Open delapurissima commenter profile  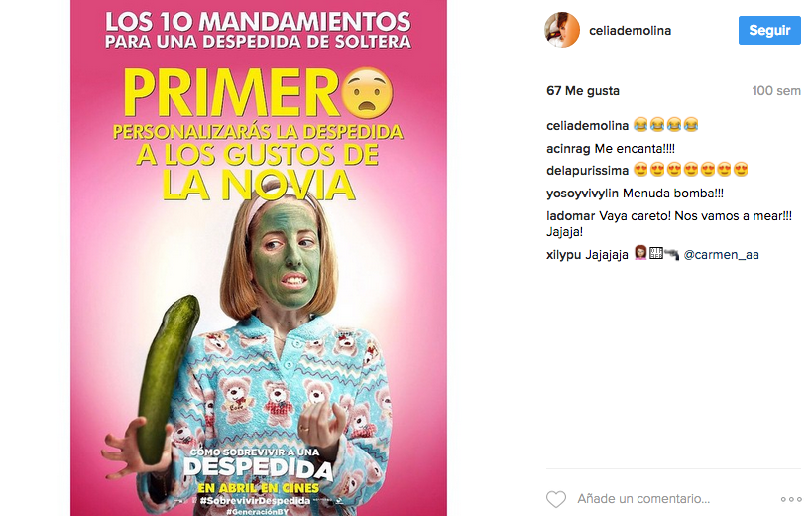[587, 171]
